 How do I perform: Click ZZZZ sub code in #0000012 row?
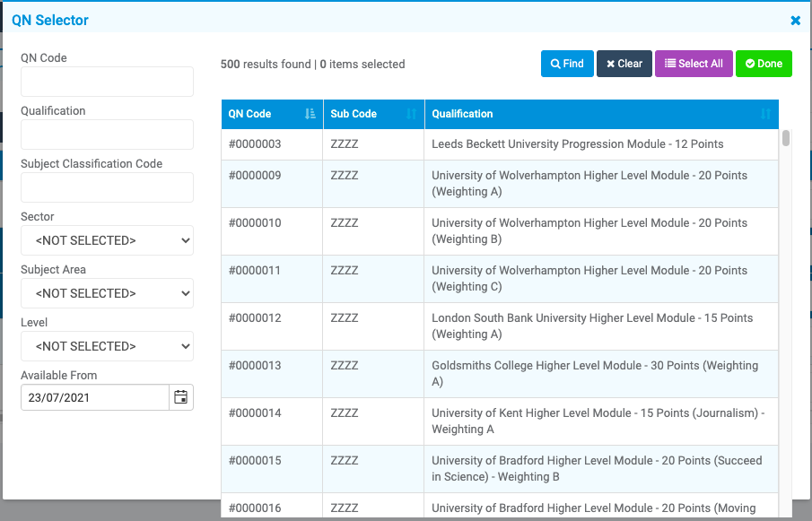pos(345,318)
